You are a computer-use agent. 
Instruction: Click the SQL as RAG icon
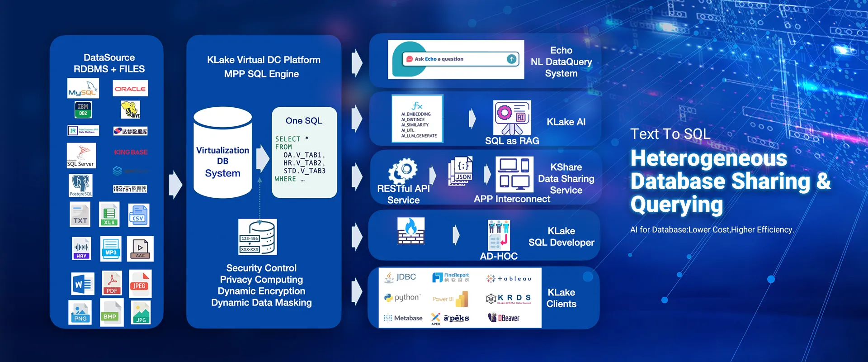[512, 118]
